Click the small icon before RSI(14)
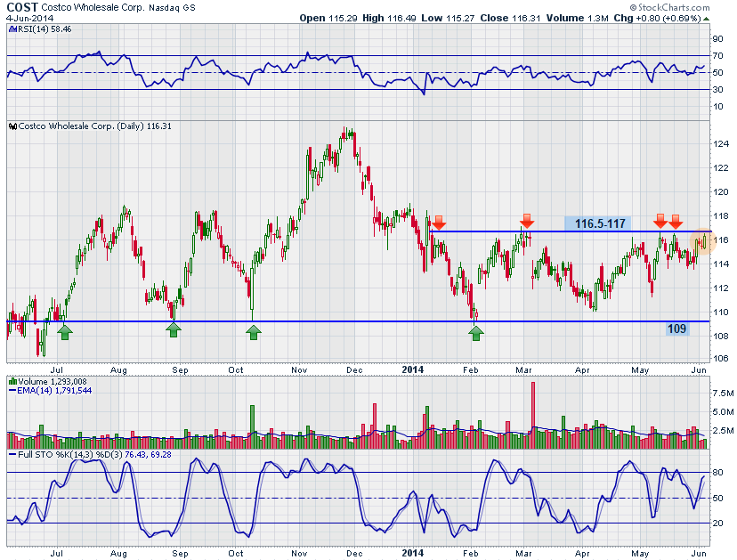The width and height of the screenshot is (737, 560). (x=12, y=29)
